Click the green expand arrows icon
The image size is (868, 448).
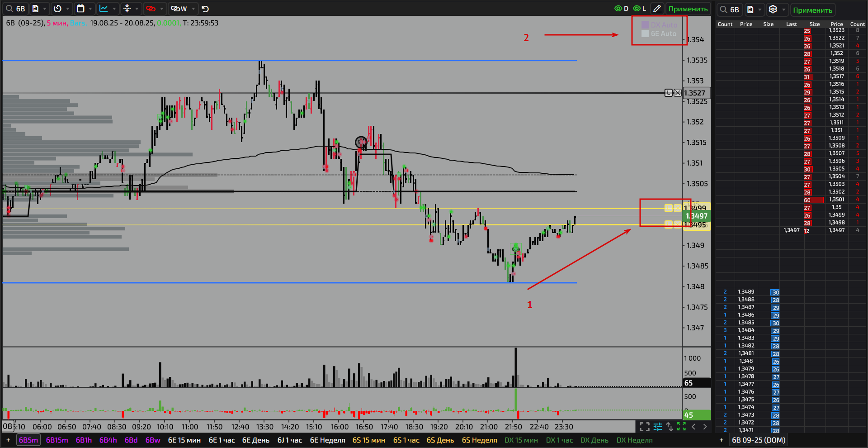tap(681, 426)
